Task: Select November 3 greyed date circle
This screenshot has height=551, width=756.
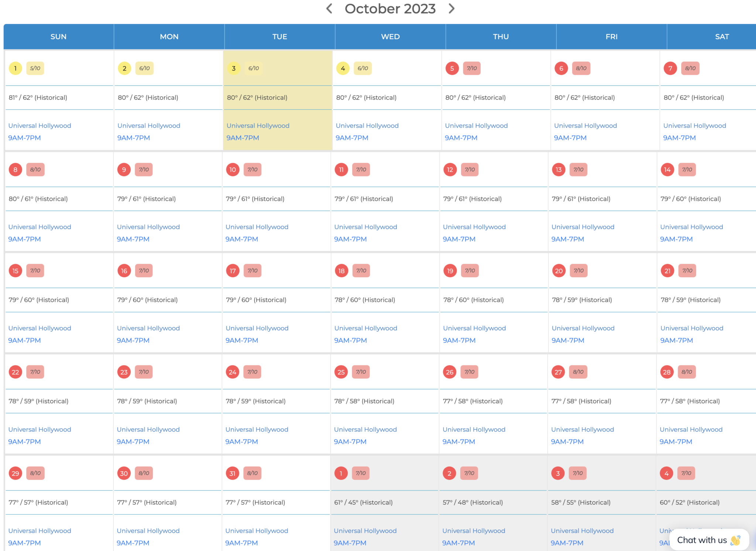Action: [558, 473]
